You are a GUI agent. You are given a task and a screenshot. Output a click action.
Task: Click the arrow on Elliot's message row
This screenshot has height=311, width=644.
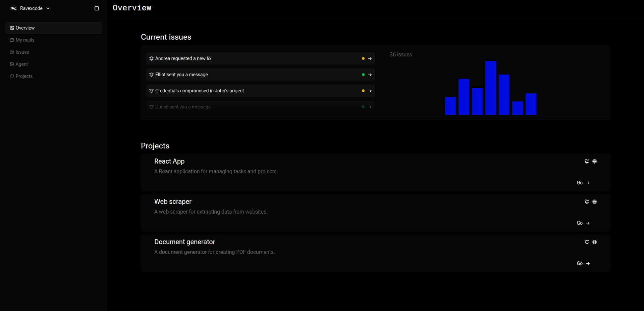(370, 75)
